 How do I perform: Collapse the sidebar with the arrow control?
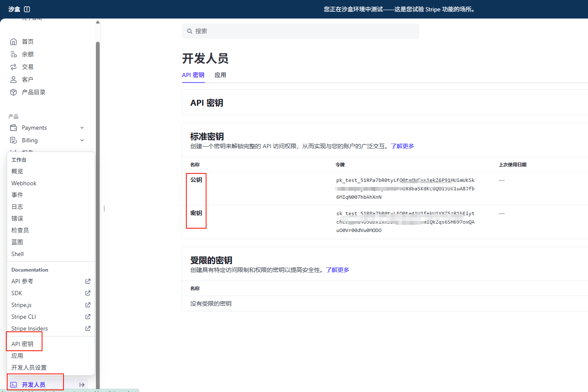[82, 384]
